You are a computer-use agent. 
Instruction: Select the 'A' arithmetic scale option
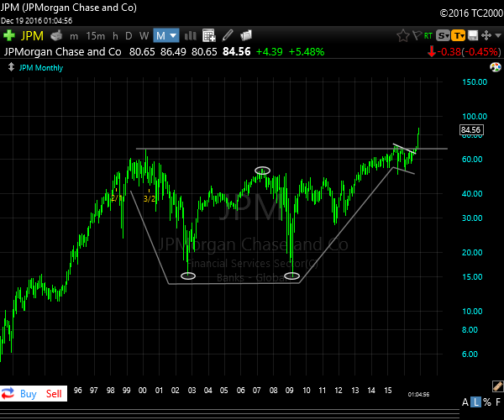(x=465, y=402)
